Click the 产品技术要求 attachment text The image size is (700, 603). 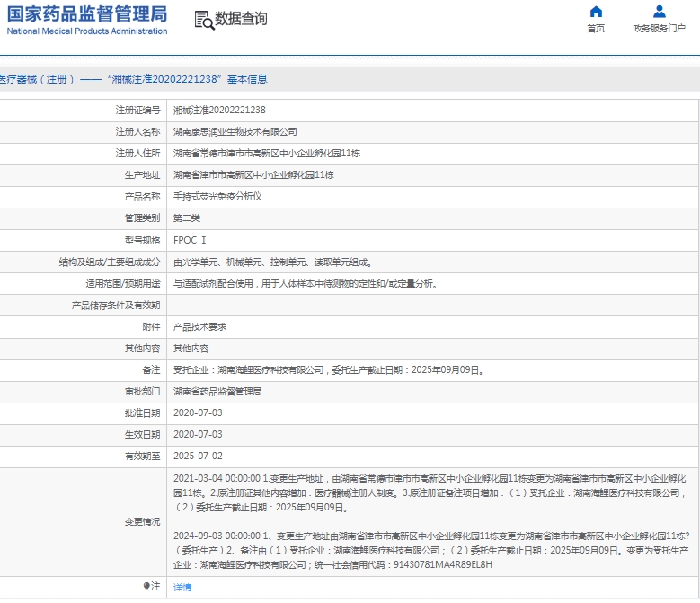(x=199, y=327)
